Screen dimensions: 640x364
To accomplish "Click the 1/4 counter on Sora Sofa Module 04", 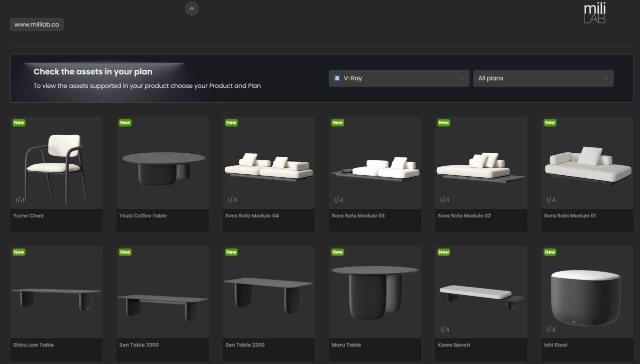I will click(232, 200).
